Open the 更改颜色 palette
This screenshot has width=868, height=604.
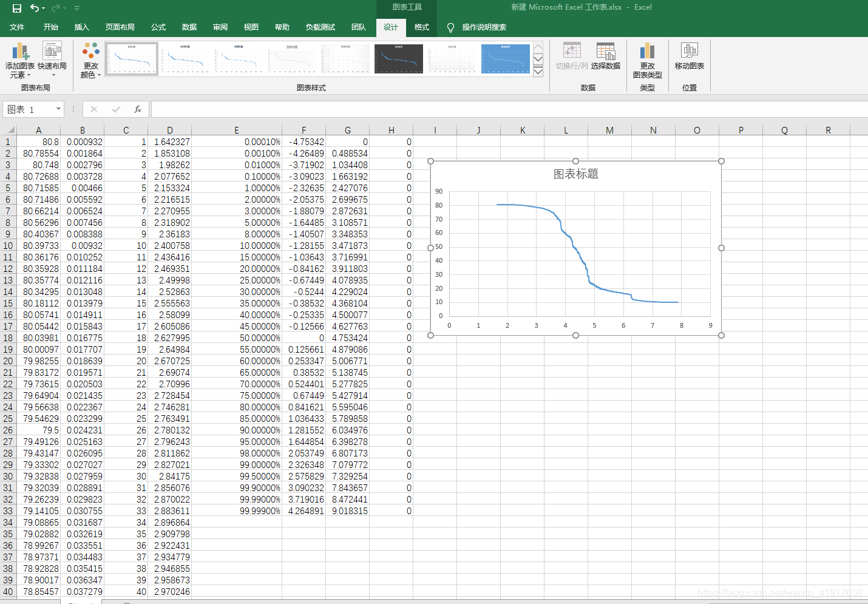pos(91,61)
